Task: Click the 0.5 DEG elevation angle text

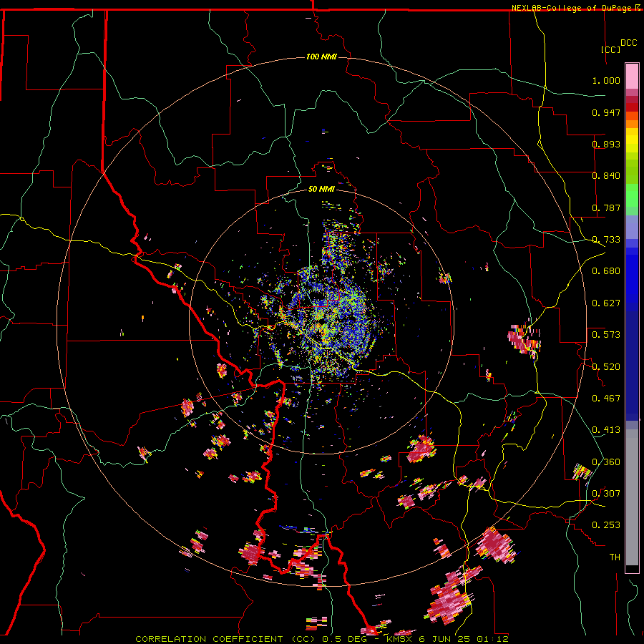Action: [x=344, y=639]
